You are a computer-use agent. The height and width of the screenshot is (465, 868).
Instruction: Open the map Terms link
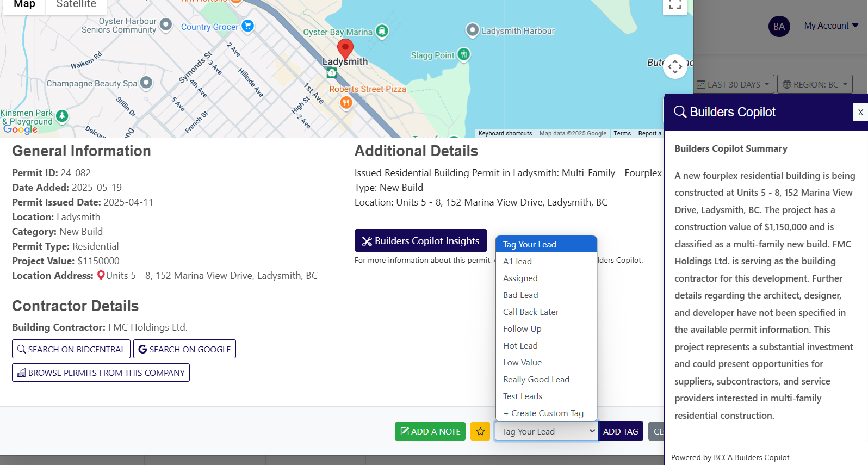tap(622, 133)
